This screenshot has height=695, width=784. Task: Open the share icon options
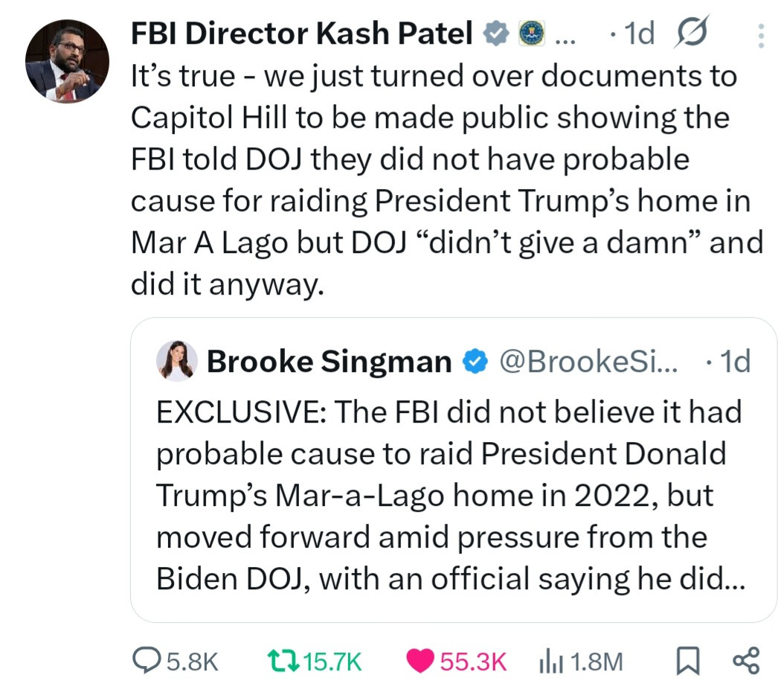click(746, 660)
